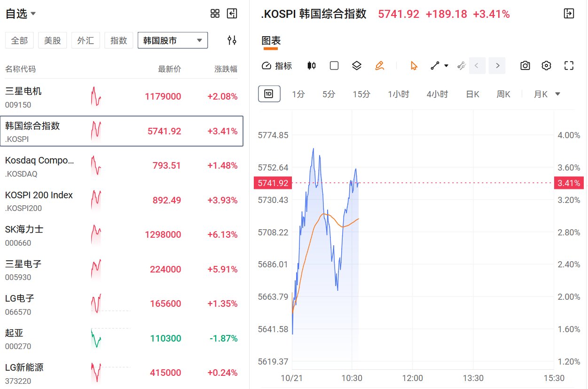Go to previous chart range arrow
The image size is (588, 389).
tap(477, 66)
